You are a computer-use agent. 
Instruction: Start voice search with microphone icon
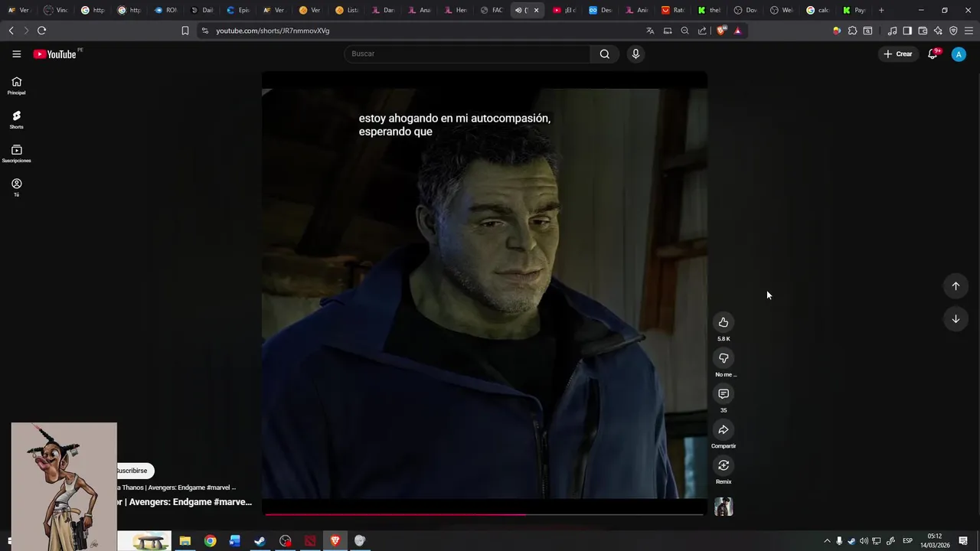pyautogui.click(x=635, y=54)
